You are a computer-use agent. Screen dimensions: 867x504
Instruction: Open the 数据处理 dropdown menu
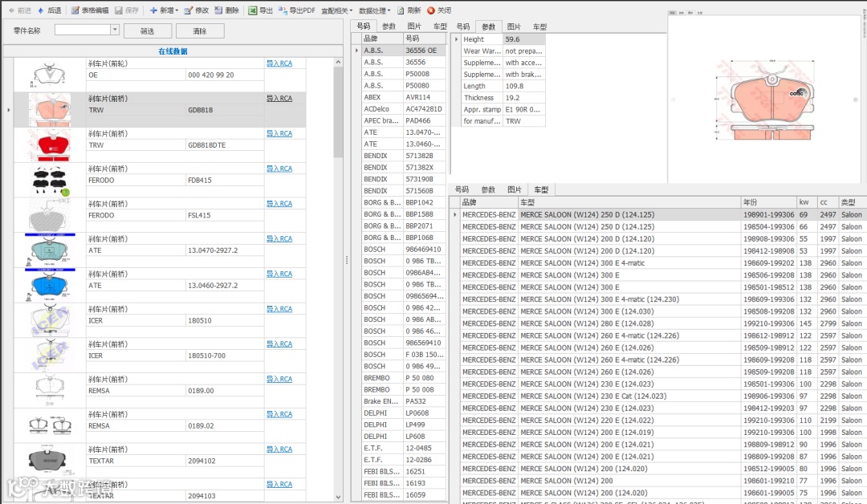tap(374, 10)
